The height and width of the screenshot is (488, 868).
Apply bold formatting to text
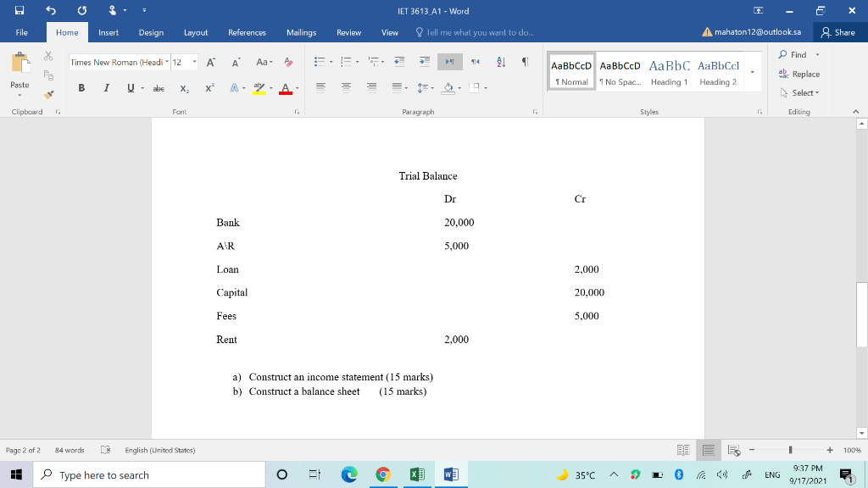tap(81, 87)
